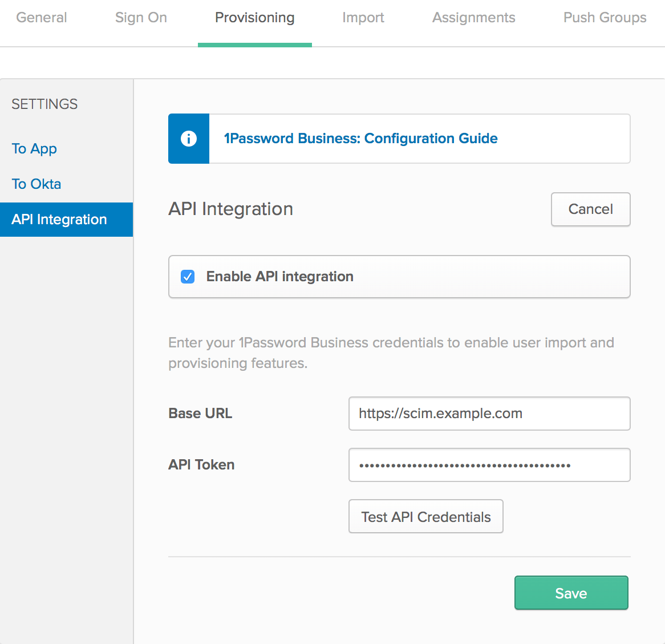Viewport: 665px width, 644px height.
Task: Click the Cancel button
Action: point(590,209)
